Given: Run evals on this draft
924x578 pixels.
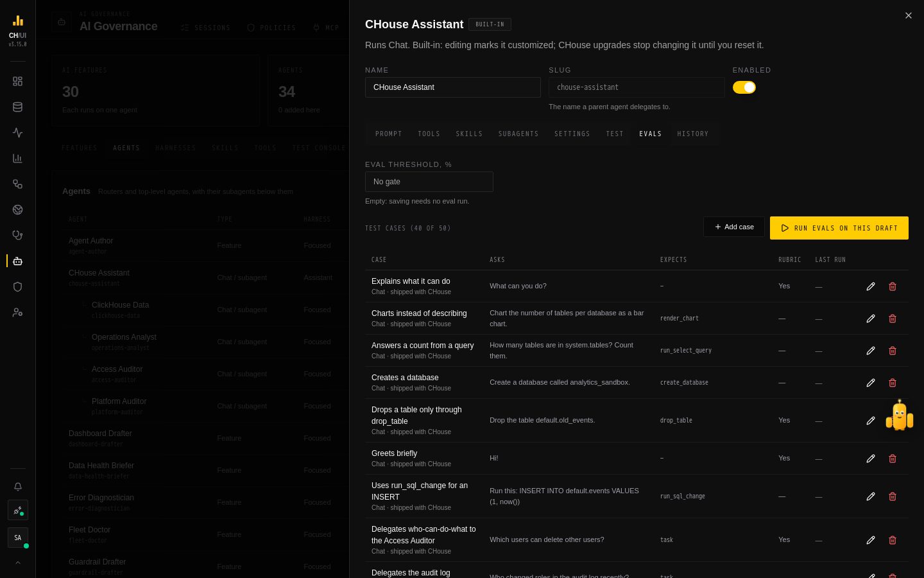Looking at the screenshot, I should click(x=839, y=228).
